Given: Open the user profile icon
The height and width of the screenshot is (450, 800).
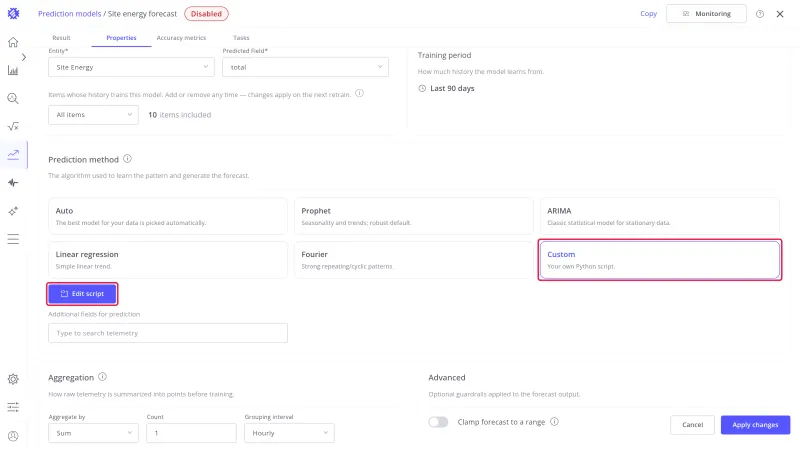Looking at the screenshot, I should tap(13, 436).
